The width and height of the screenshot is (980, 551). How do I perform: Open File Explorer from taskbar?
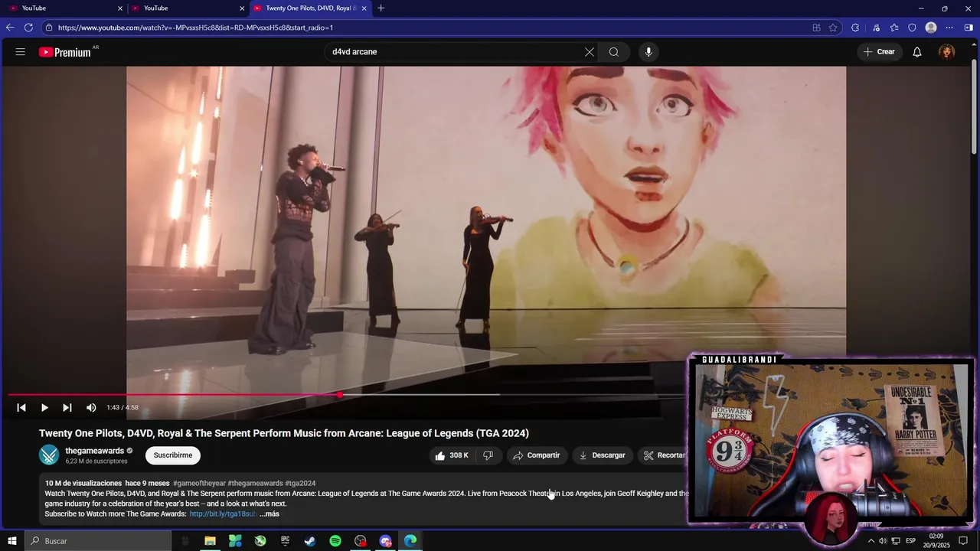pos(210,541)
